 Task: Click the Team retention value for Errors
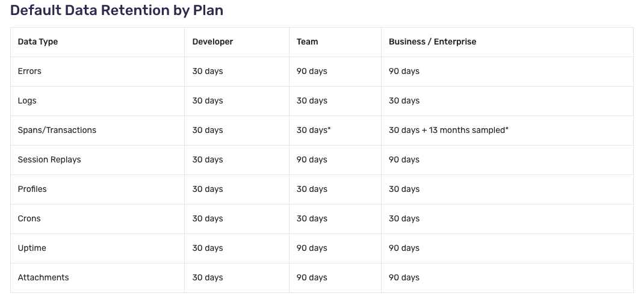312,71
